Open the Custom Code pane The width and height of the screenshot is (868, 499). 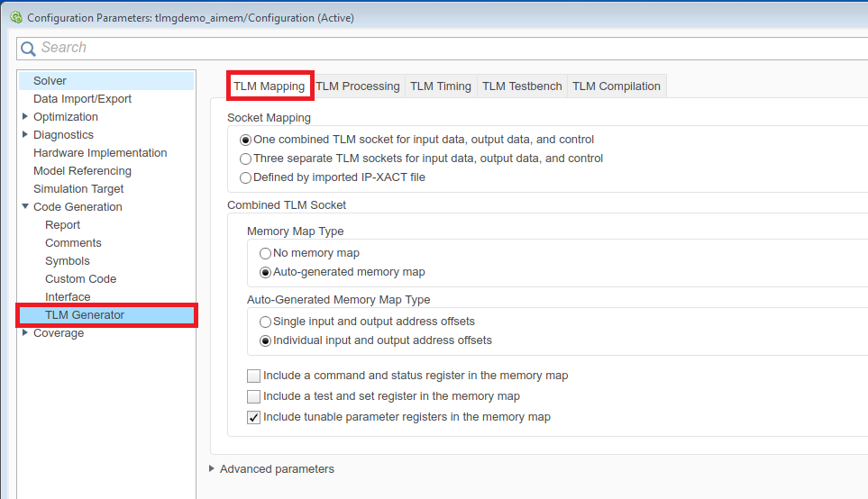pos(80,278)
